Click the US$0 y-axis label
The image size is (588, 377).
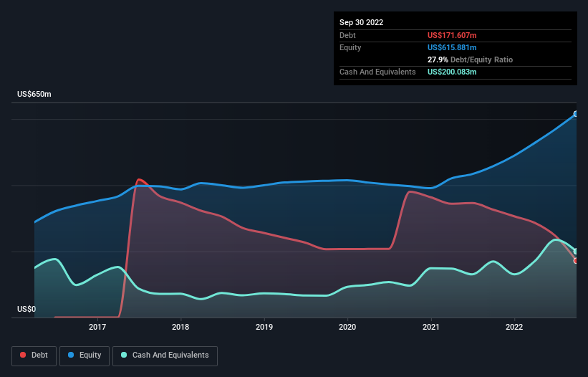pyautogui.click(x=26, y=309)
